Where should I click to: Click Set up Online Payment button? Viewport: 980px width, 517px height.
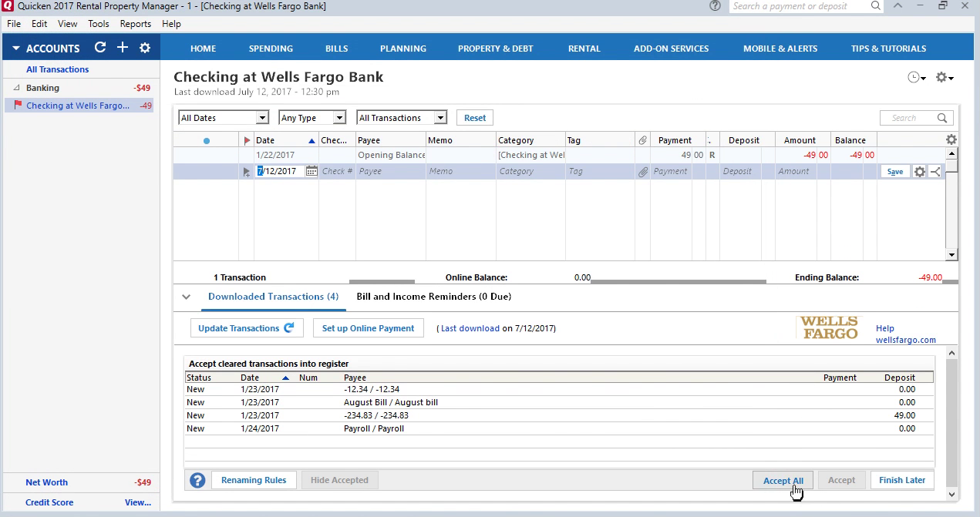368,328
